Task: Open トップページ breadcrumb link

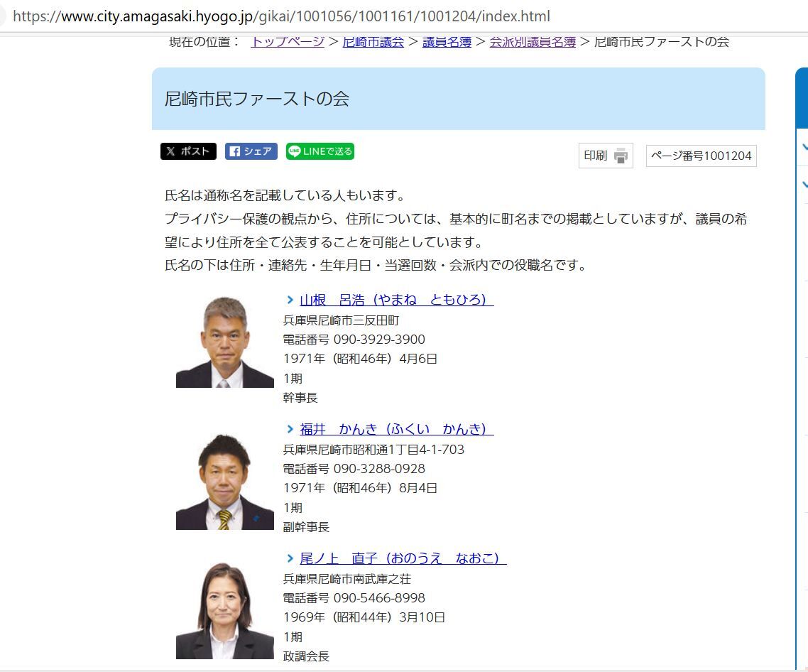Action: pos(288,42)
